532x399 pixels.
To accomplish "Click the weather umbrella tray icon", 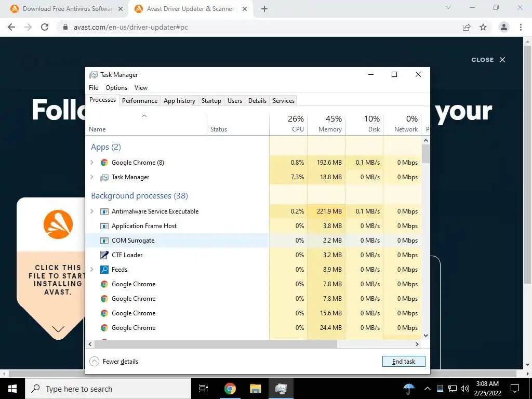I will pos(409,389).
